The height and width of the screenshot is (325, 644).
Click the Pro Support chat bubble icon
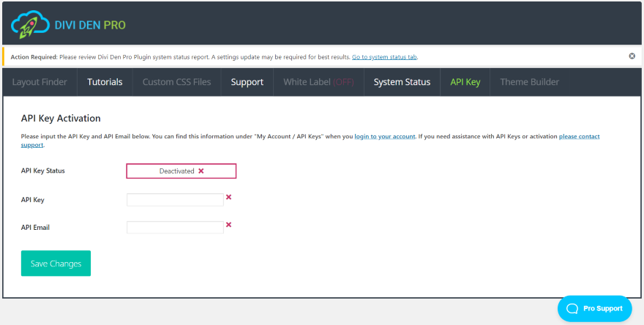(572, 308)
